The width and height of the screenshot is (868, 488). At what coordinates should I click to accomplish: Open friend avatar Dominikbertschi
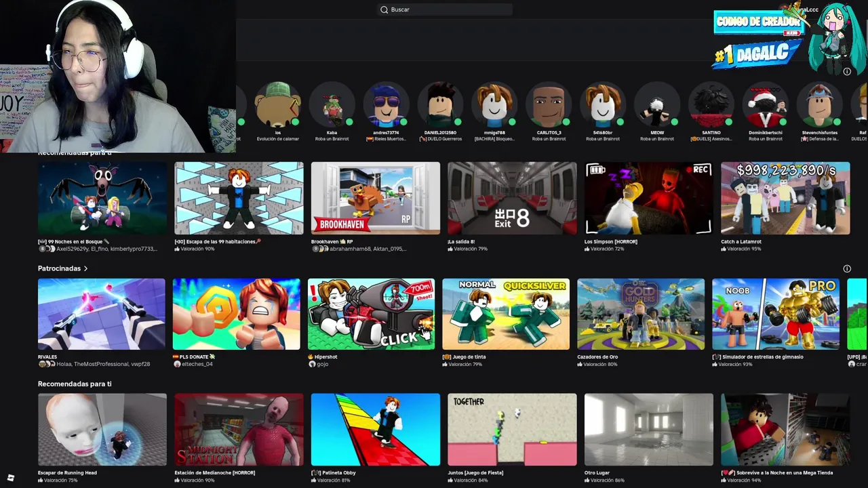click(x=766, y=105)
